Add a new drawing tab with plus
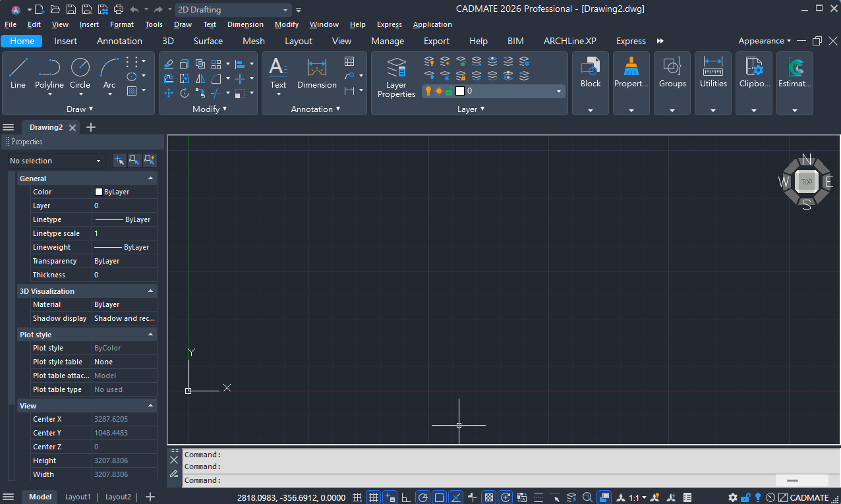This screenshot has height=504, width=841. (x=91, y=127)
